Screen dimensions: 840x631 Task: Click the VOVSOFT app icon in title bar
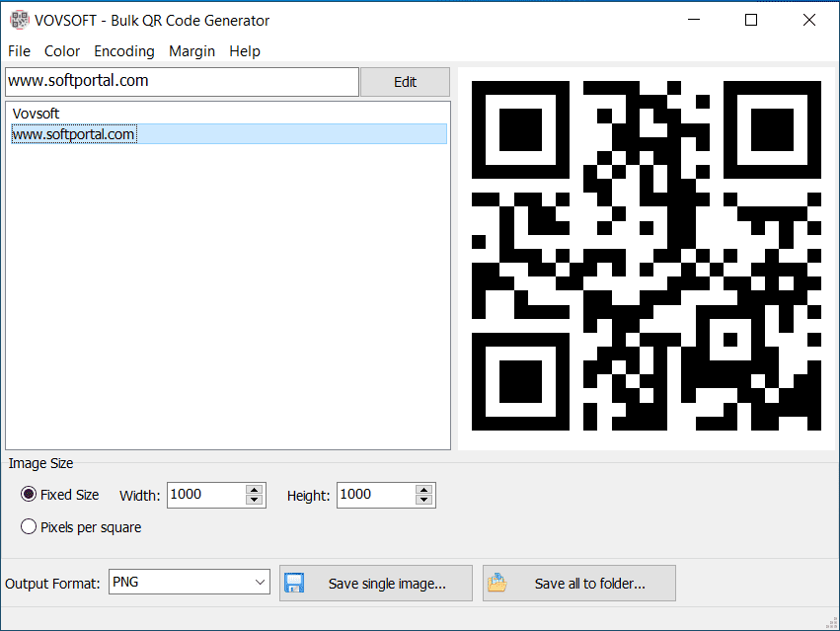[x=20, y=20]
